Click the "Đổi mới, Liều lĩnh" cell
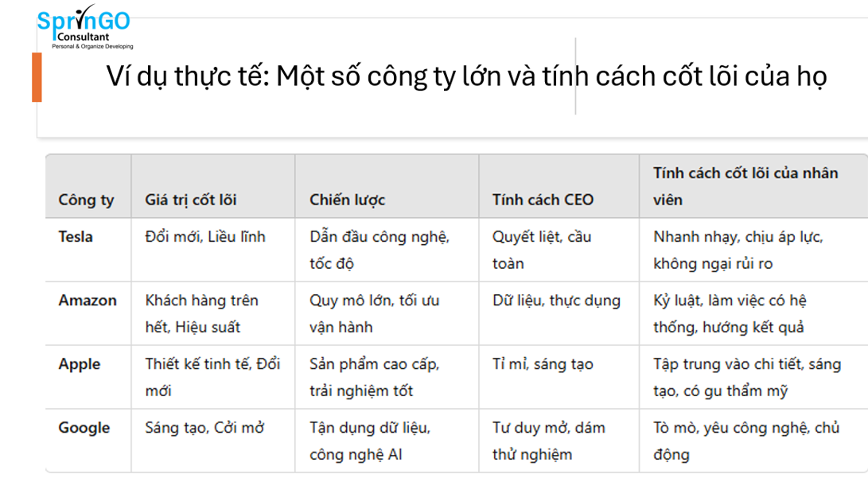The height and width of the screenshot is (478, 868). [205, 237]
